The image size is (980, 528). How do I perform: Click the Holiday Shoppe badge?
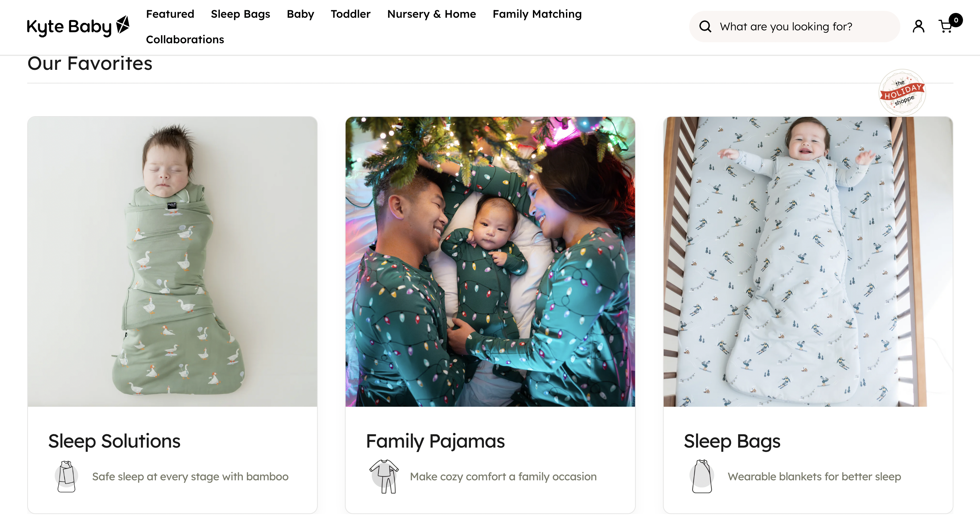[902, 93]
